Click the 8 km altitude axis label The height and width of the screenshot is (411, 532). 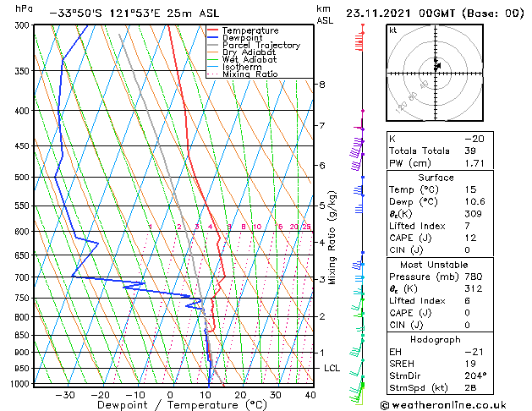coord(322,85)
